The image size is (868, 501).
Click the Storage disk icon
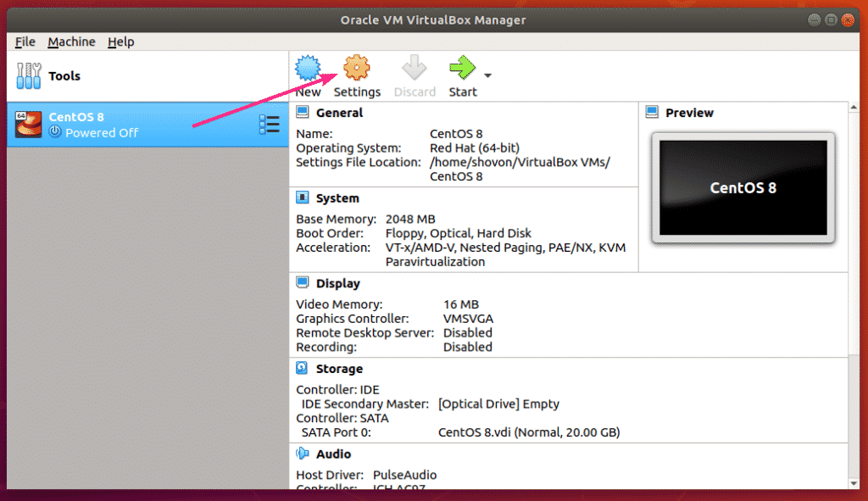tap(303, 368)
